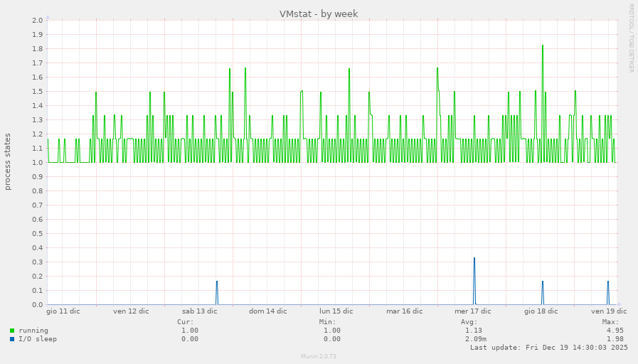The height and width of the screenshot is (364, 638).
Task: Click the 'Munin 2.0.73' version text
Action: [x=319, y=356]
